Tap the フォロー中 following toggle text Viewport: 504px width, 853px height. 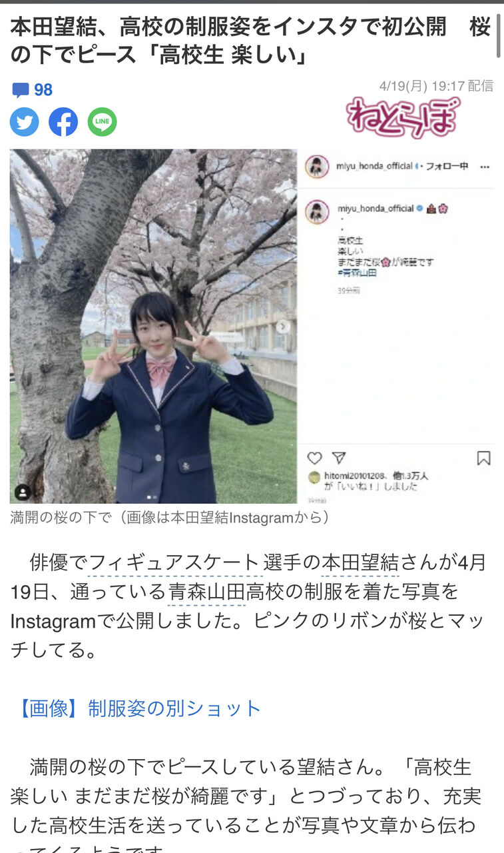[446, 166]
